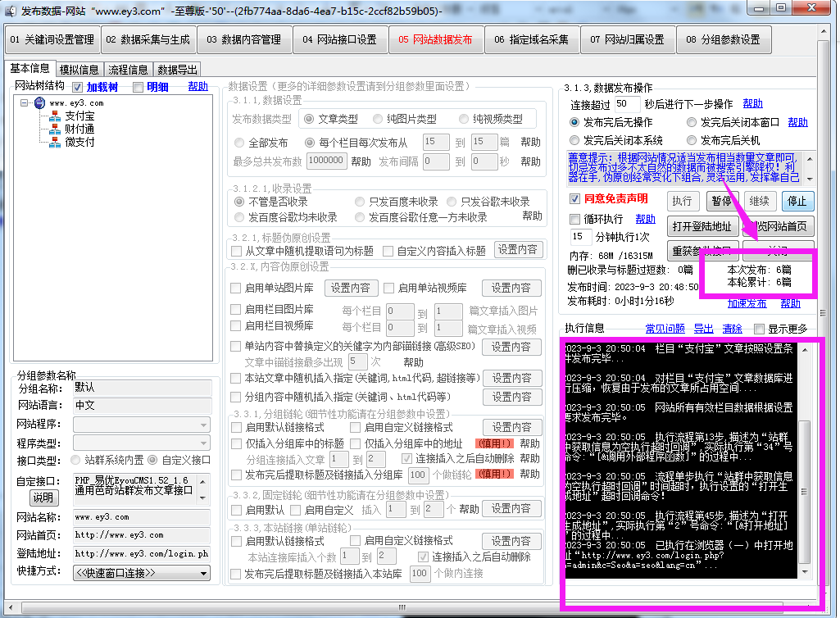The width and height of the screenshot is (840, 618).
Task: Click the 打开登陆地址 button
Action: [702, 226]
